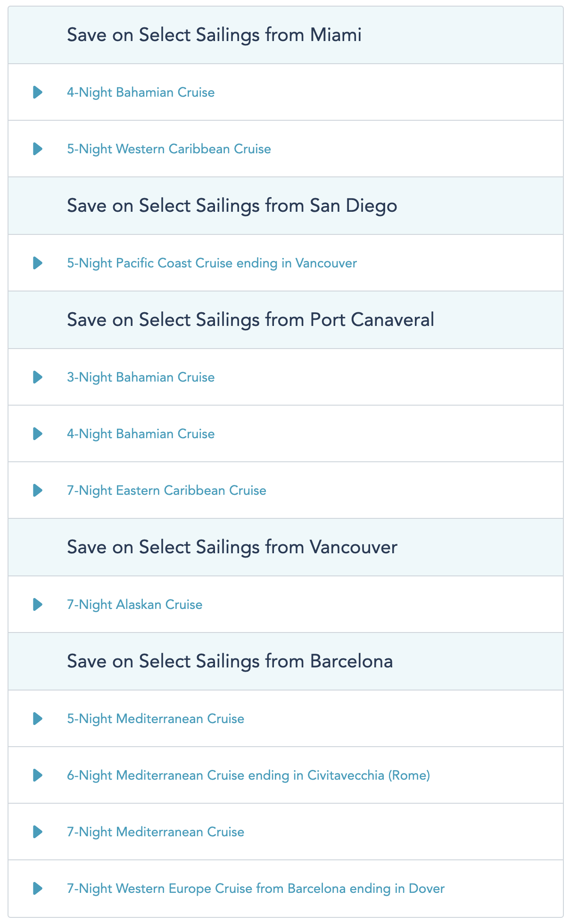
Task: Expand arrow beside 7-Night Alaskan Cruise
Action: [x=38, y=605]
